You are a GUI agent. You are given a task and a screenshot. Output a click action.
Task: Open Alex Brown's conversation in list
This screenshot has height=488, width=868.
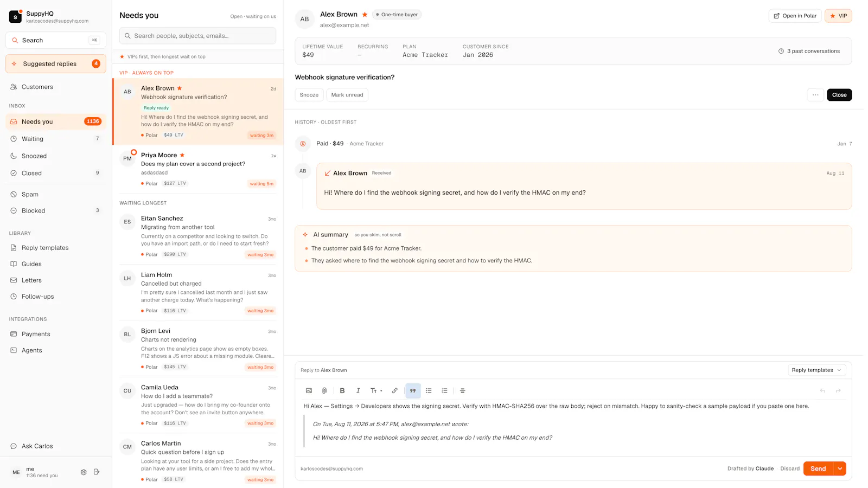coord(198,112)
